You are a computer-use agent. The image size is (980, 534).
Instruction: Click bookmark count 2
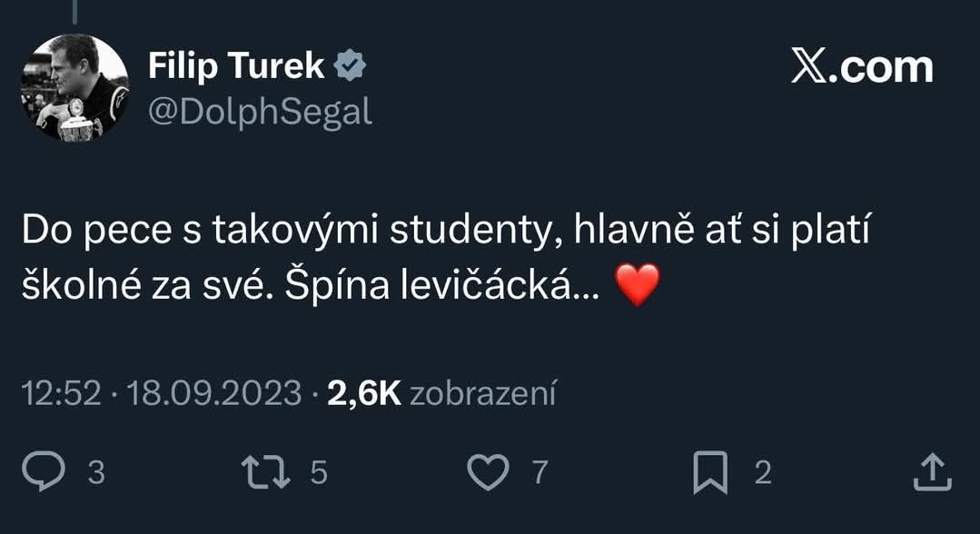point(763,472)
